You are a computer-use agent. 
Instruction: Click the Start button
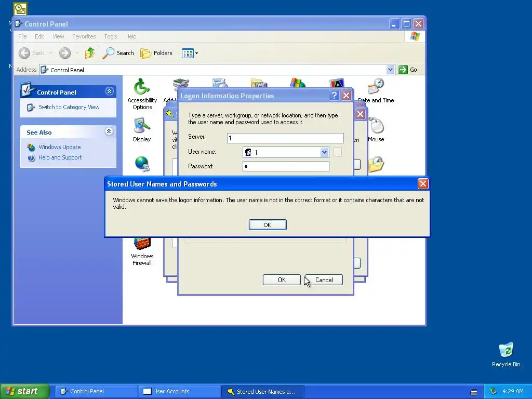[24, 391]
